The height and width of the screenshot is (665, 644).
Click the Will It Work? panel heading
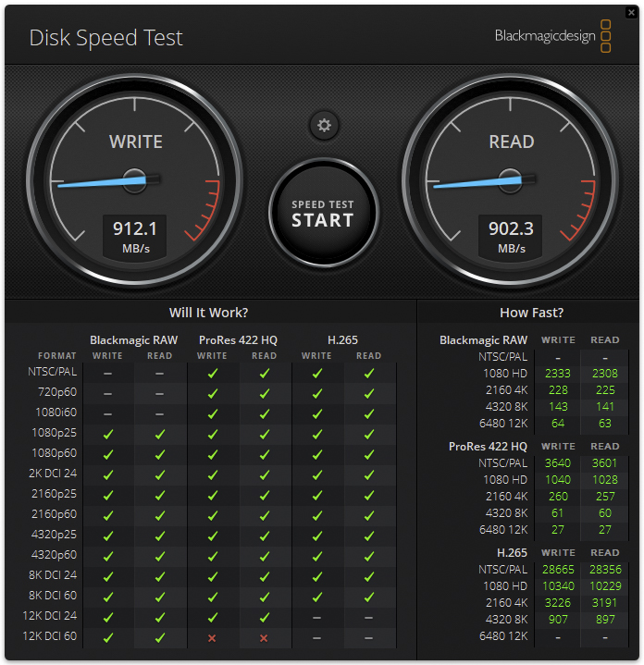(x=208, y=313)
